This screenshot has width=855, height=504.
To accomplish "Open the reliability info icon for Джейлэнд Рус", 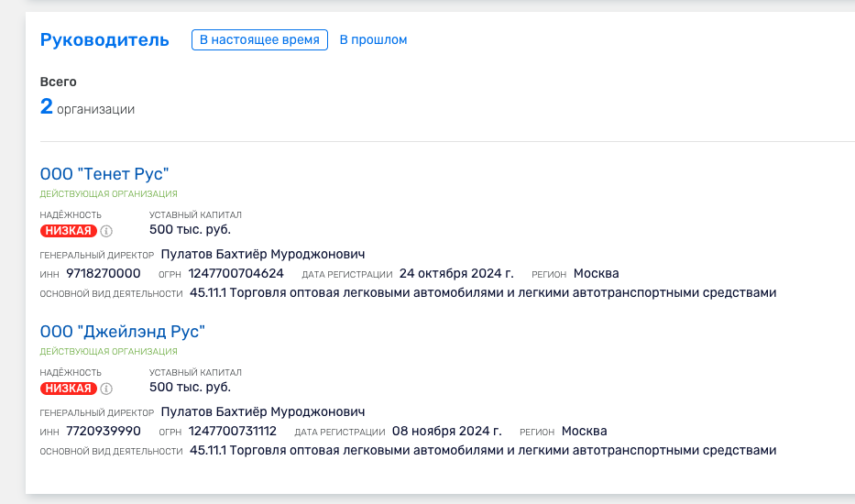I will pyautogui.click(x=106, y=389).
